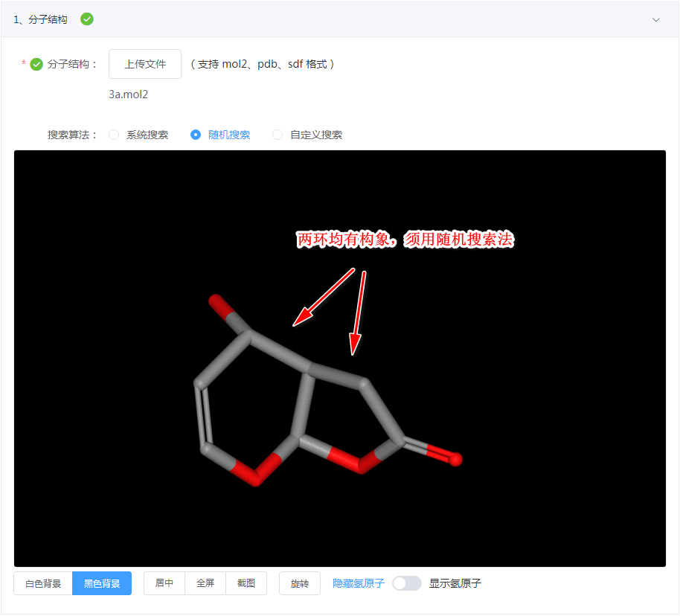Click the green checkmark beside 分子结构 field
The width and height of the screenshot is (680, 616).
(36, 64)
